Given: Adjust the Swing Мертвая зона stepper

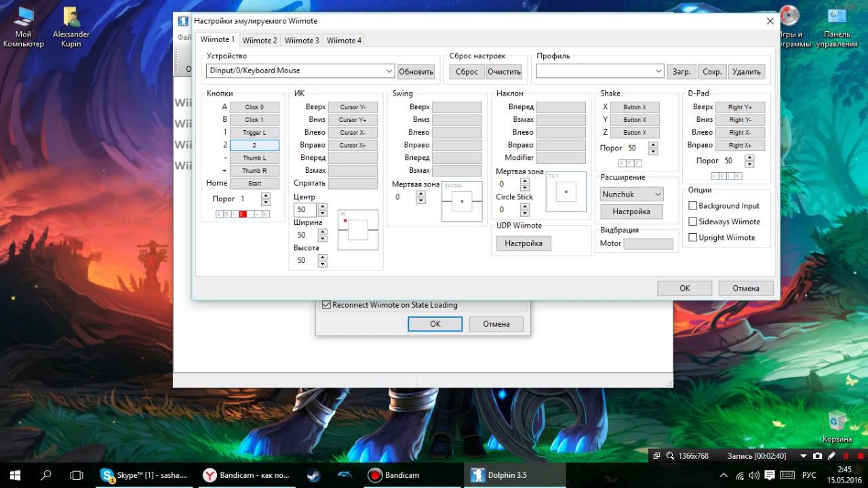Looking at the screenshot, I should pyautogui.click(x=420, y=197).
